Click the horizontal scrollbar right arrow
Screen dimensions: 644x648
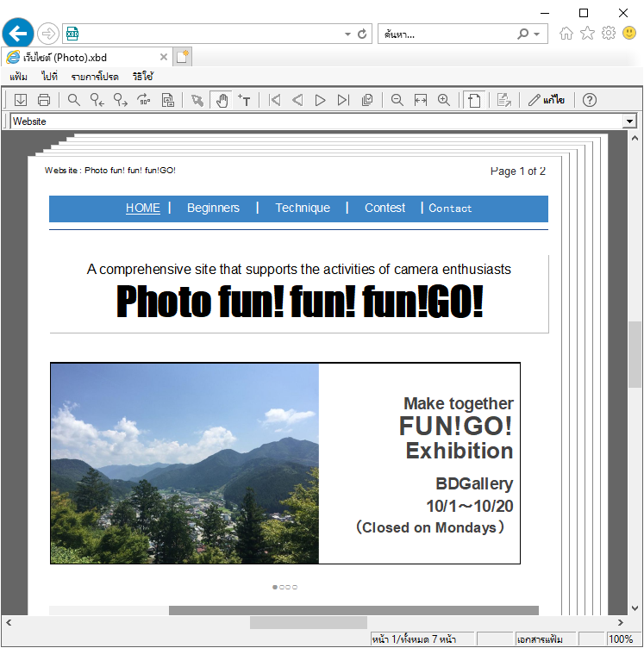click(x=620, y=622)
